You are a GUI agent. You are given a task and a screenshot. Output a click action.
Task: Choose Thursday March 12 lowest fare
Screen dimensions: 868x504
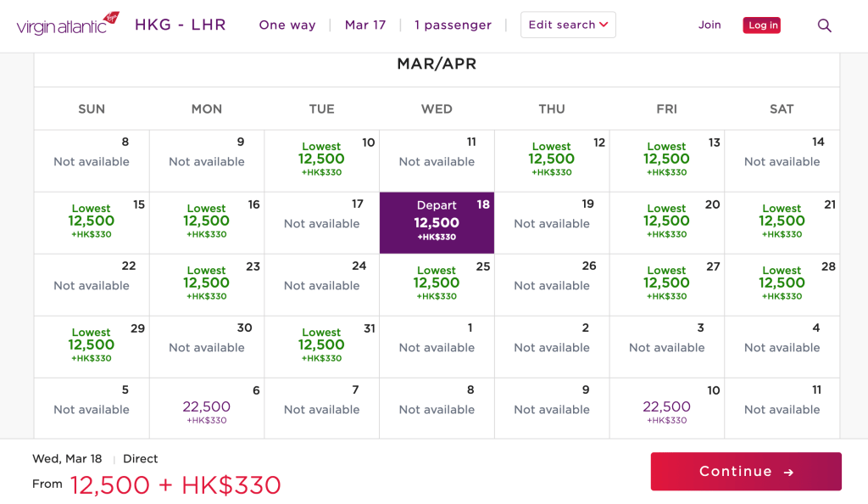(x=552, y=160)
